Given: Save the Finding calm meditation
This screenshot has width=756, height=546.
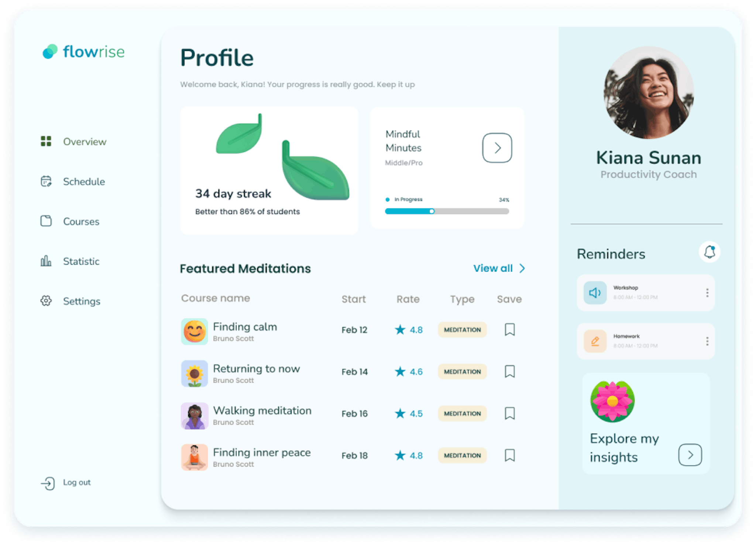Looking at the screenshot, I should click(509, 328).
